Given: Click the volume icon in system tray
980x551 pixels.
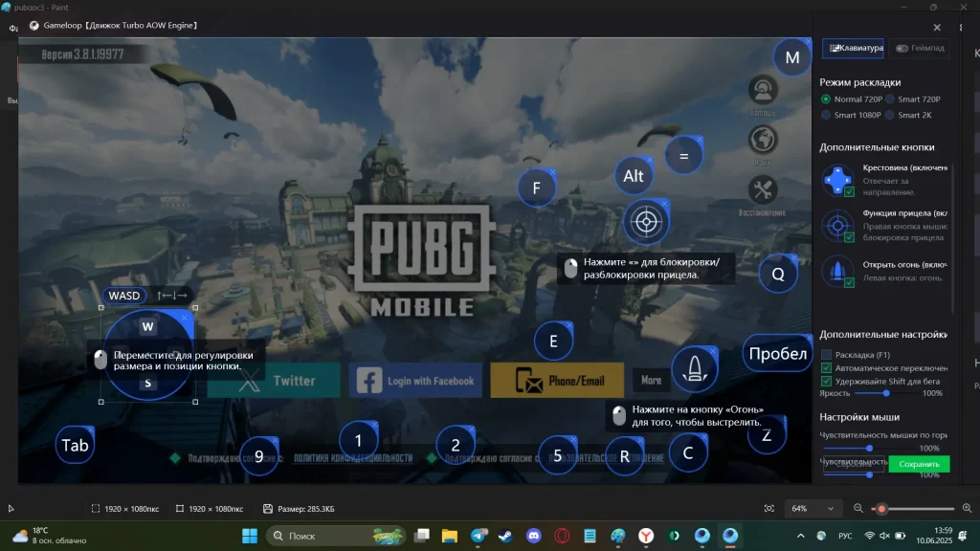Looking at the screenshot, I should 885,536.
